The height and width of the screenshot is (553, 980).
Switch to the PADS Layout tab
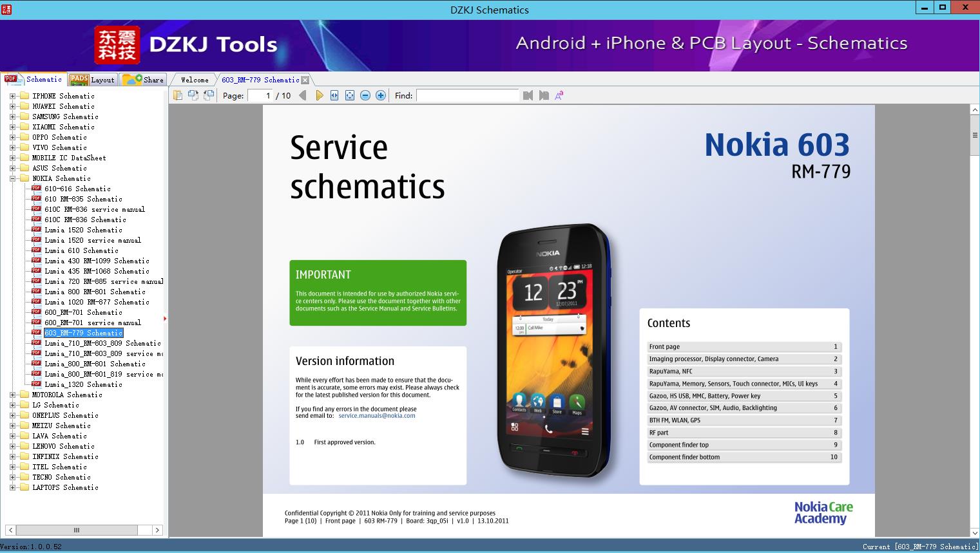coord(92,80)
